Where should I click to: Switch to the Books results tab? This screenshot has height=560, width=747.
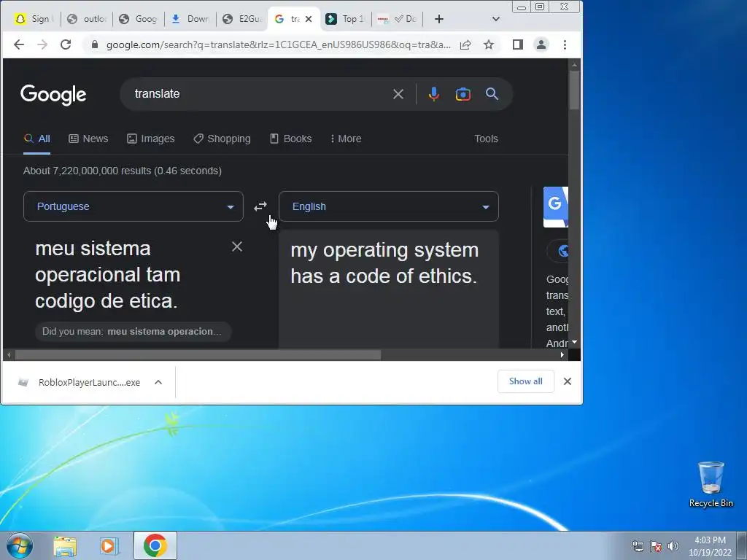(x=290, y=139)
